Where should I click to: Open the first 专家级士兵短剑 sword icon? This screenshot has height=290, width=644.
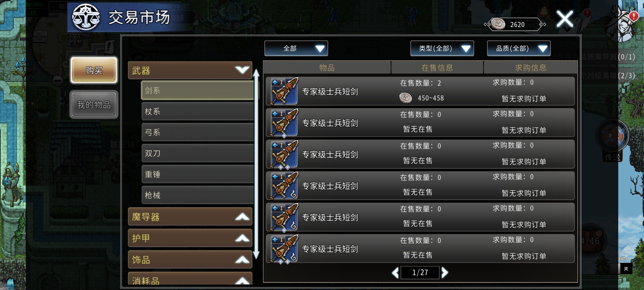284,91
